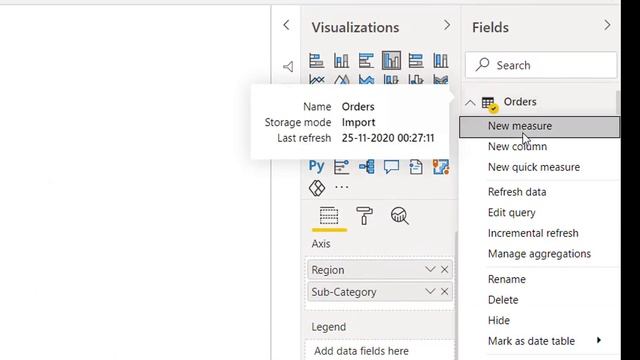640x360 pixels.
Task: Click the Search magnifier icon
Action: click(x=483, y=64)
